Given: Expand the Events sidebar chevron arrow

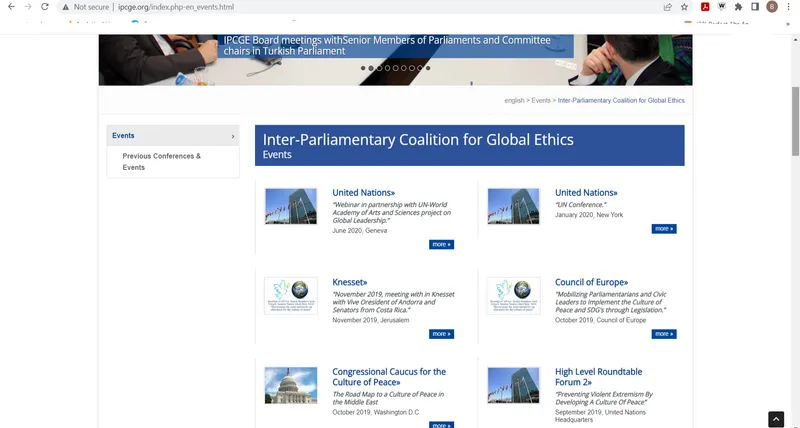Looking at the screenshot, I should (x=233, y=136).
